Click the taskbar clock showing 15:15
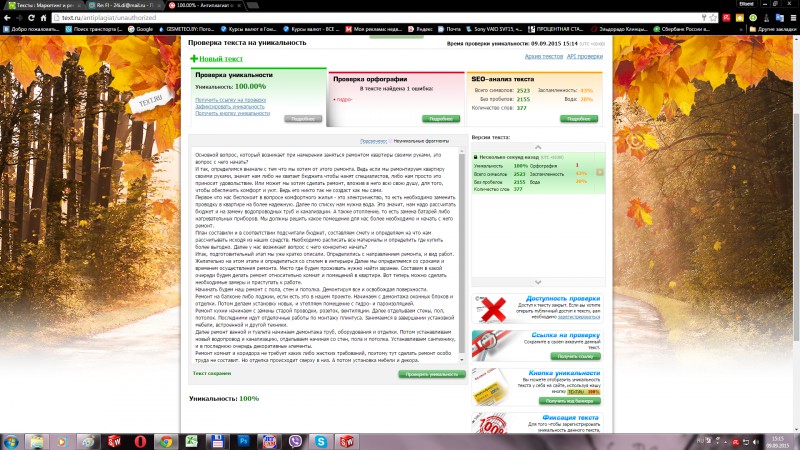Screen dimensions: 800x450 click(x=778, y=442)
